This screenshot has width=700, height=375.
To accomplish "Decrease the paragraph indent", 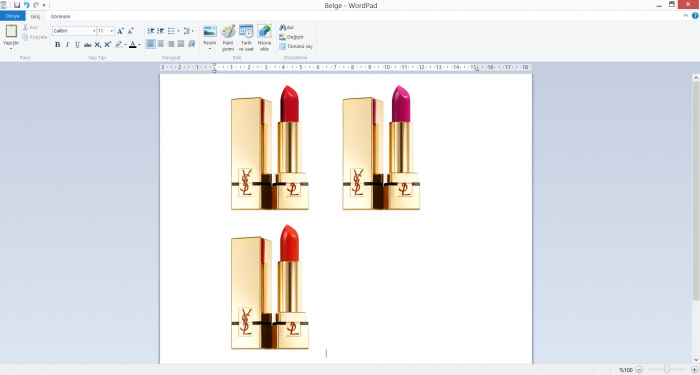I will point(151,31).
